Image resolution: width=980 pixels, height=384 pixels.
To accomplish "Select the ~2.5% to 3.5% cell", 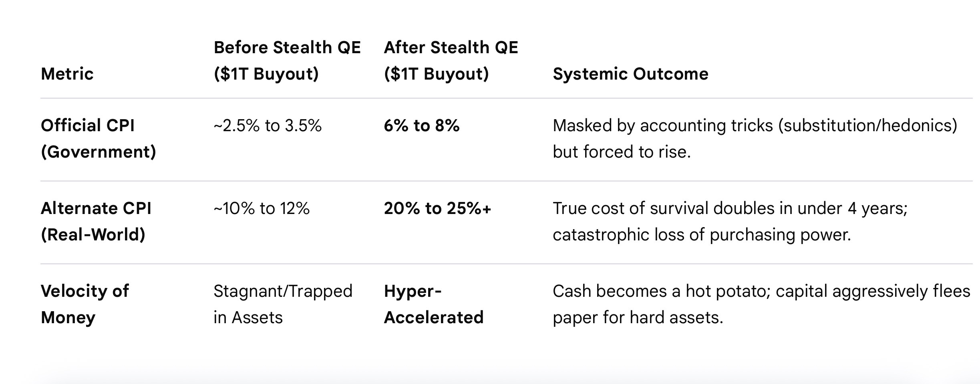I will tap(268, 126).
